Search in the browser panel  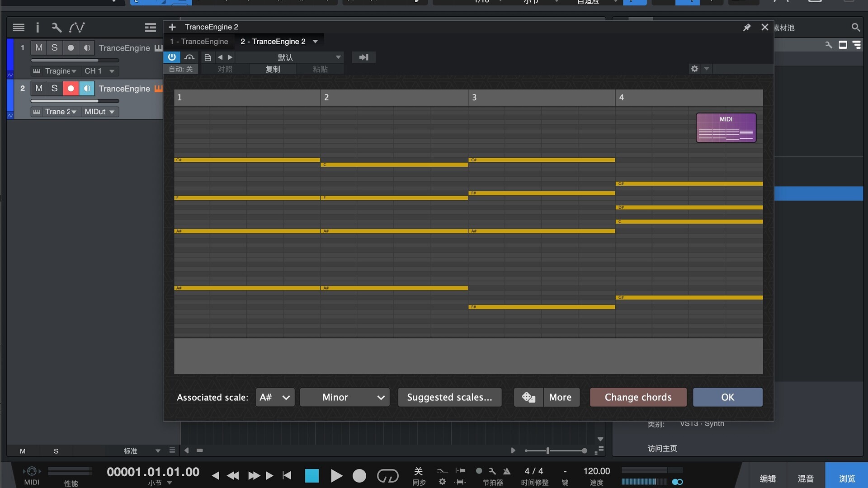click(x=855, y=28)
